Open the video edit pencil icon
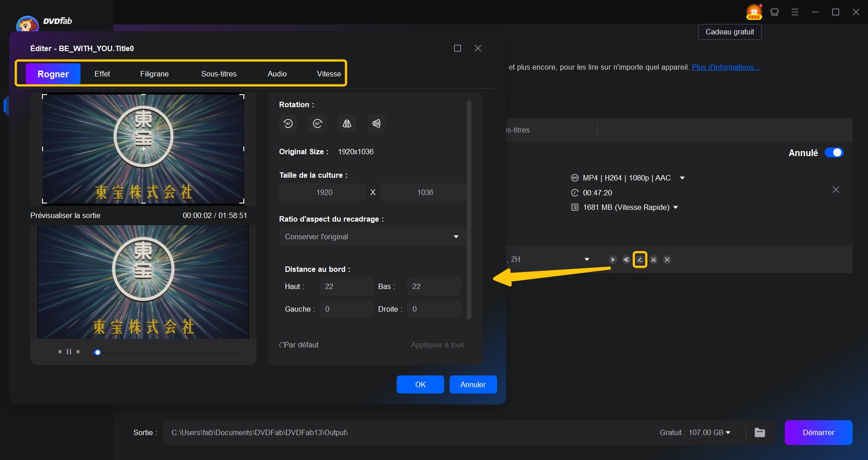The image size is (868, 460). click(640, 260)
